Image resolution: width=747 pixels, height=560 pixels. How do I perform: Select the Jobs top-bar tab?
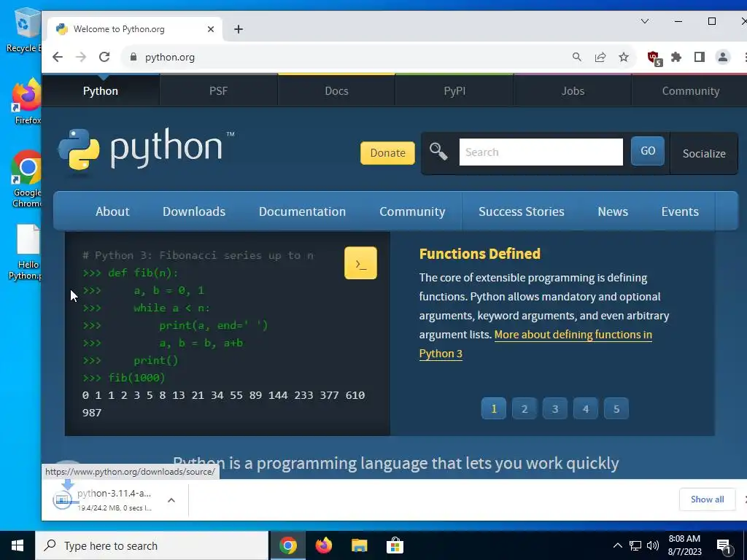573,91
